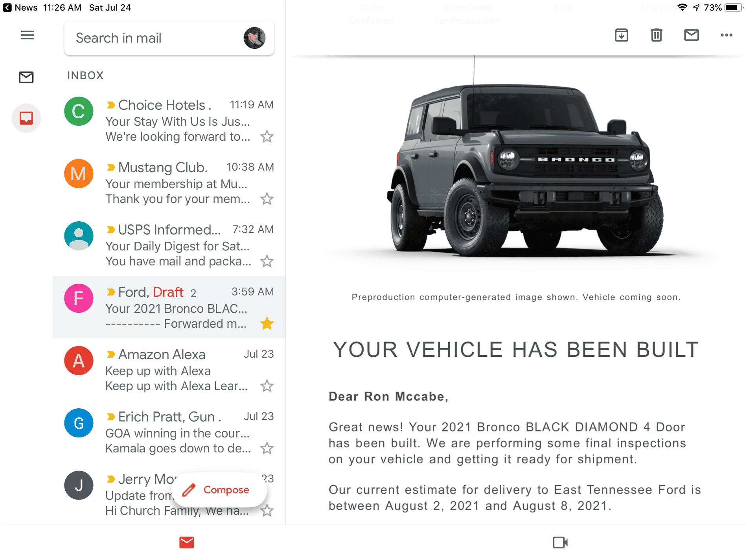
Task: Tap the Wi-Fi status icon
Action: [x=682, y=7]
